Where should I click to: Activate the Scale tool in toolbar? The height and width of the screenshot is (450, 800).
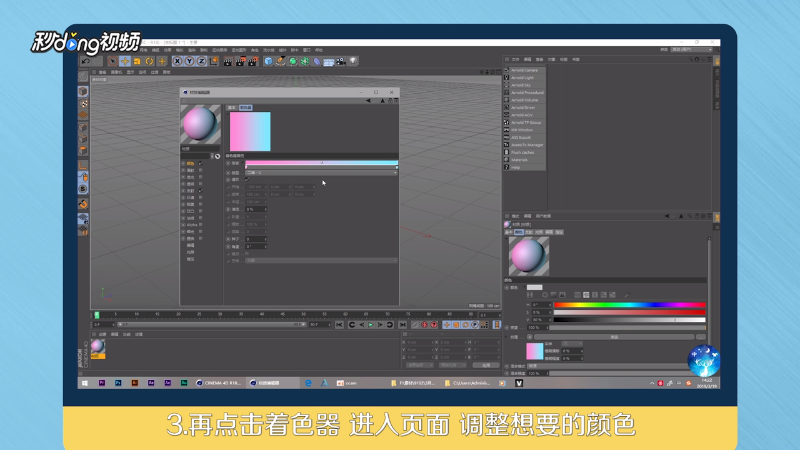(x=137, y=61)
